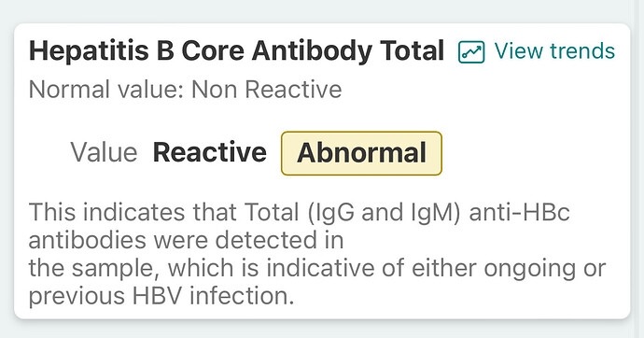Click the word trends next to chart icon
Image resolution: width=644 pixels, height=338 pixels.
[x=582, y=51]
